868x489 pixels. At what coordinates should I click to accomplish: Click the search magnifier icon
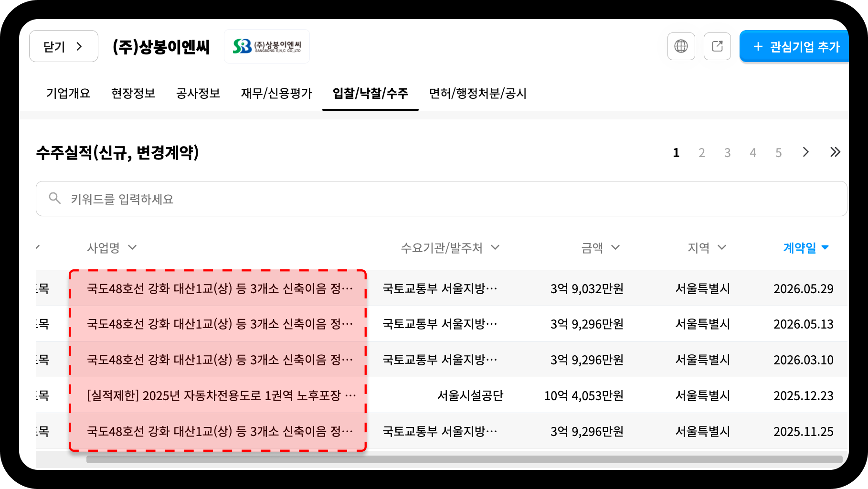coord(55,198)
